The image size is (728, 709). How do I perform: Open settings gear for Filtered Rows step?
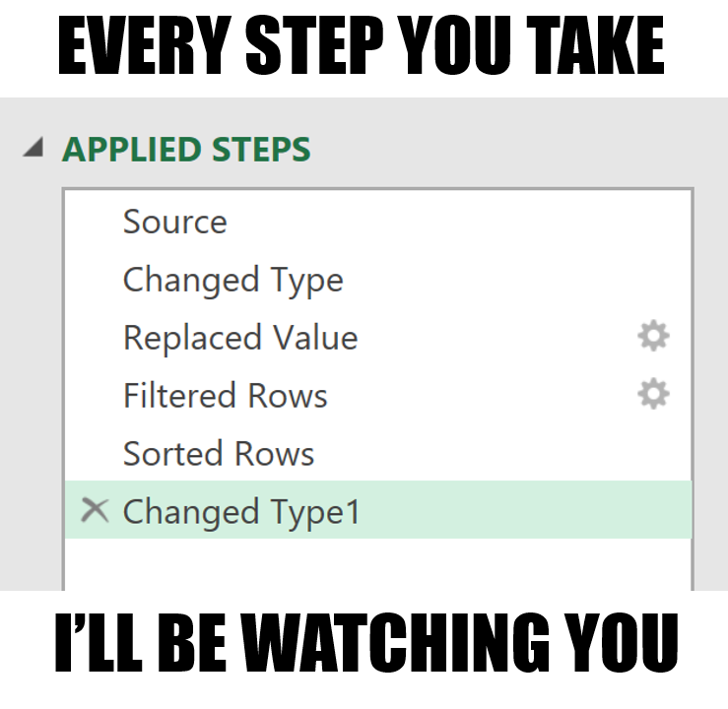(653, 395)
